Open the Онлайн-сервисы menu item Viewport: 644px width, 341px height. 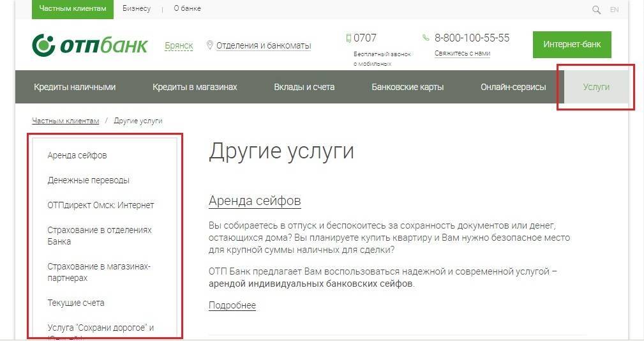coord(513,87)
